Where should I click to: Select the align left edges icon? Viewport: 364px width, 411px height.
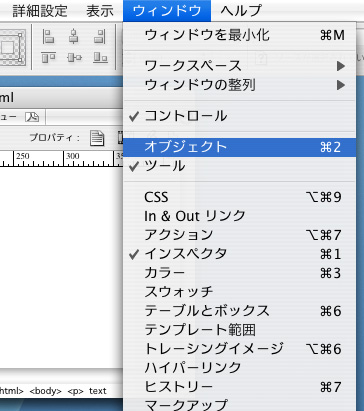[48, 36]
